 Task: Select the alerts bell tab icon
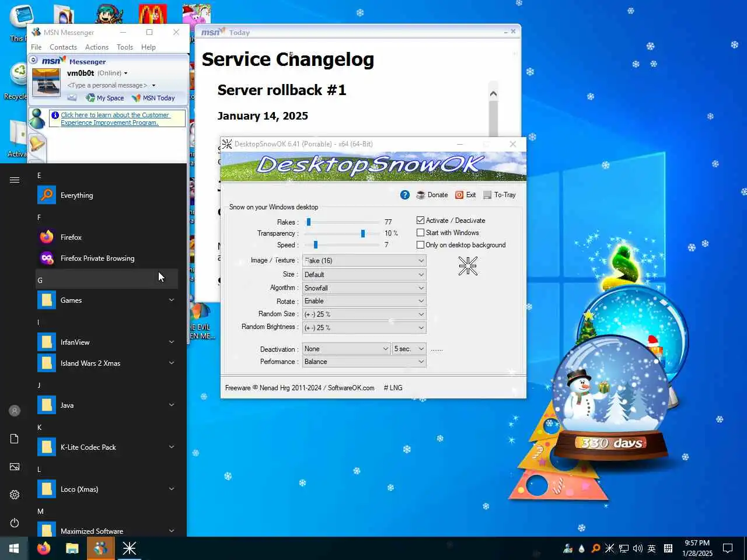pyautogui.click(x=37, y=143)
